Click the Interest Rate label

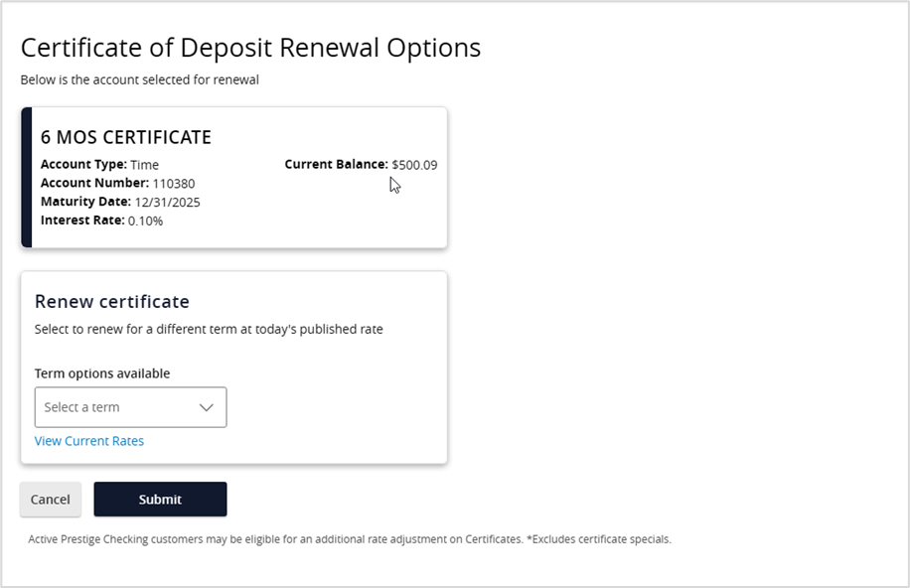[x=82, y=220]
